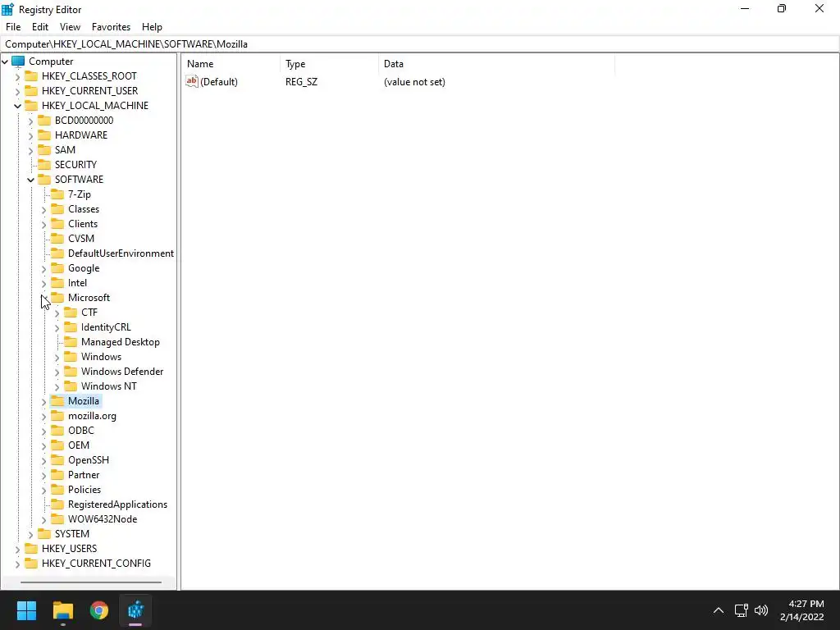This screenshot has width=840, height=630.
Task: Click the Windows NT folder icon
Action: pyautogui.click(x=71, y=386)
